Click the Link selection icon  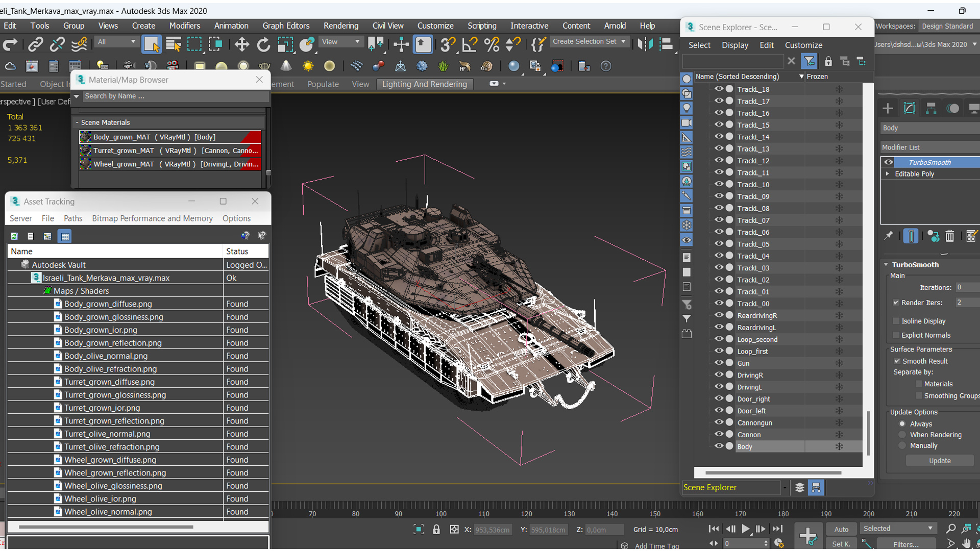pos(35,44)
